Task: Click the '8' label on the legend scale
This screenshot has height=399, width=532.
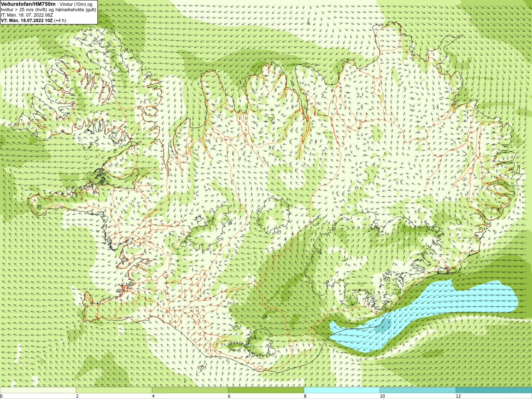Action: (x=305, y=396)
